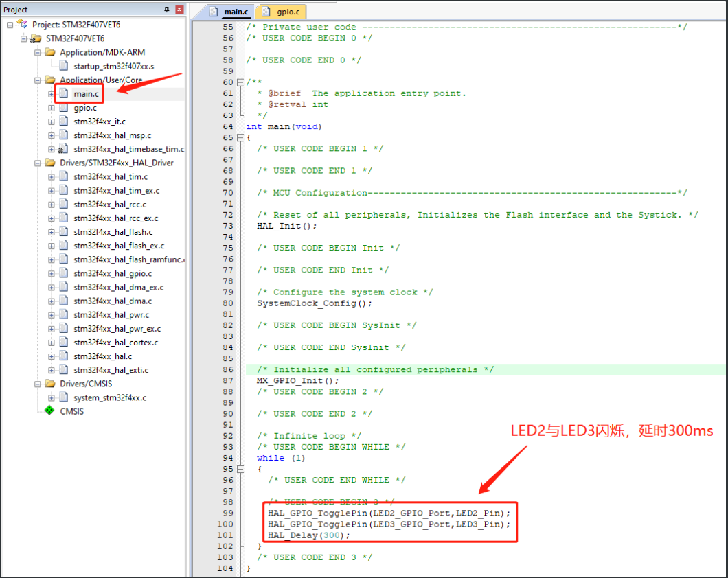Click the Application/MDK-ARM folder icon
Viewport: 728px width, 578px height.
click(50, 52)
